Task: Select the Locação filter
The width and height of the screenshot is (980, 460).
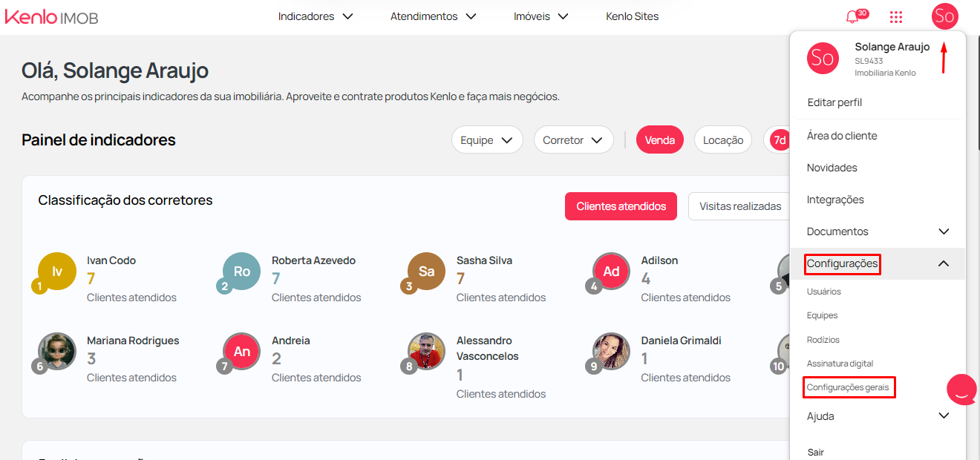Action: coord(723,140)
